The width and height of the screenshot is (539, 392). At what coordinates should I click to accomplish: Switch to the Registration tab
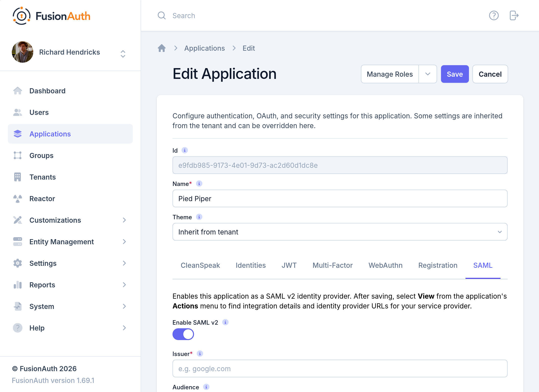438,265
